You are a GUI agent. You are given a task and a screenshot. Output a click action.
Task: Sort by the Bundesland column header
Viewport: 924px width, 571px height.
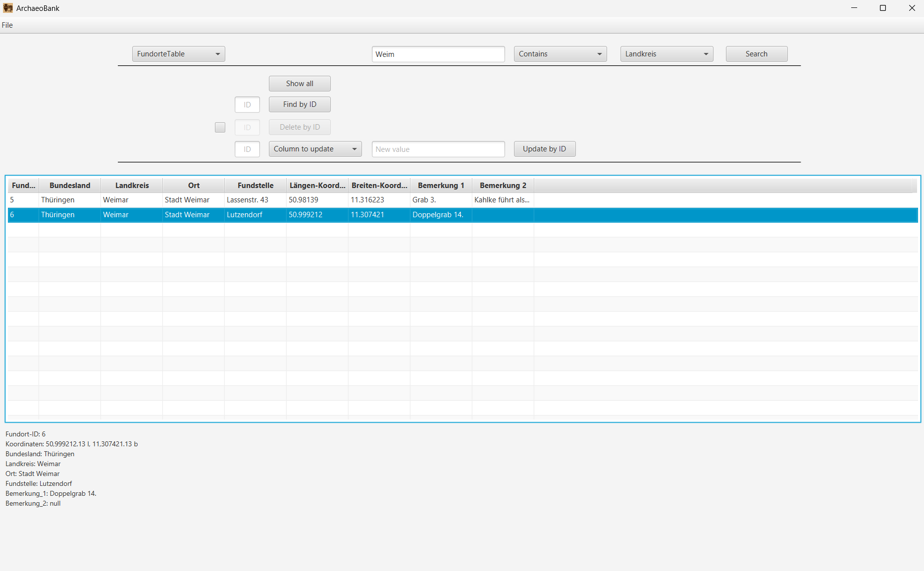70,186
